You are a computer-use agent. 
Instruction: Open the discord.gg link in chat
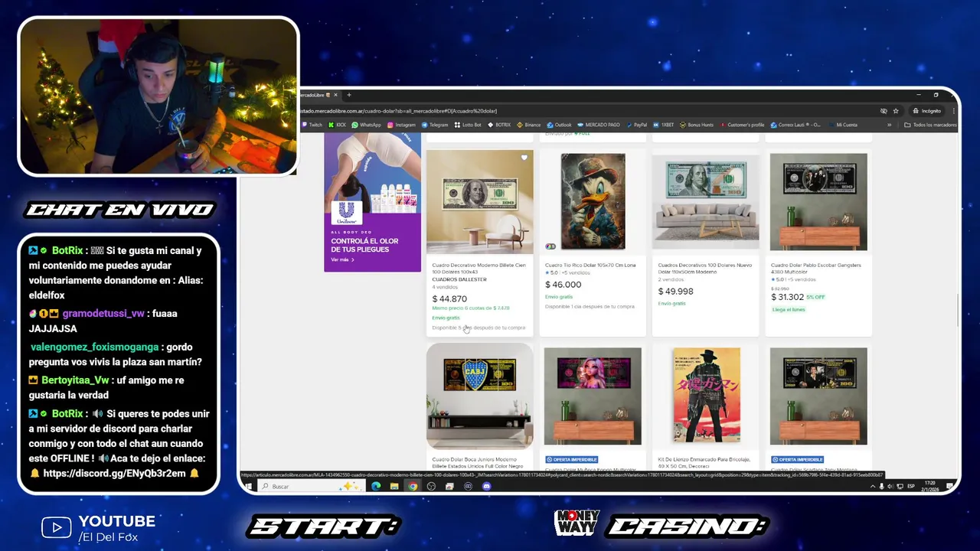pos(114,474)
